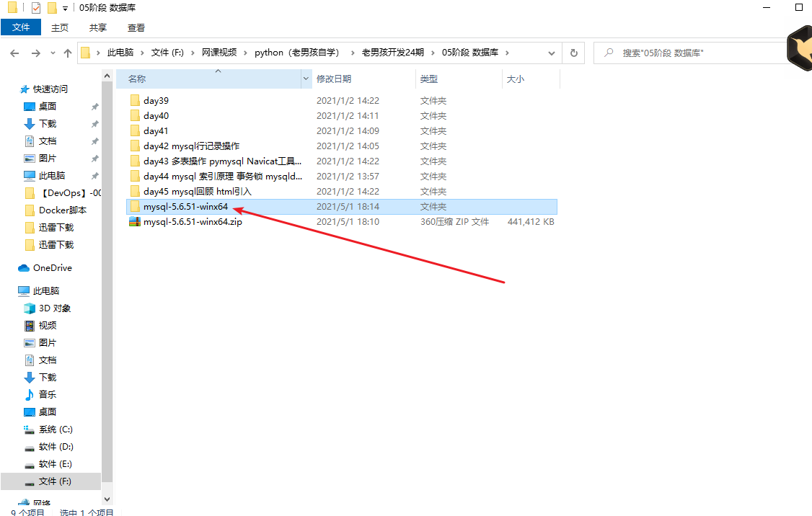Click 网课视频 in the address breadcrumb
This screenshot has height=516, width=812.
(x=219, y=53)
